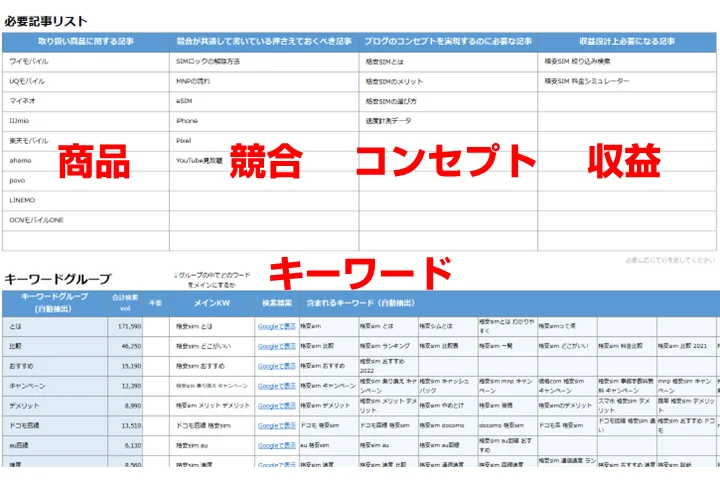The height and width of the screenshot is (480, 720).
Task: Select the 楽天モバイル cell
Action: 86,141
